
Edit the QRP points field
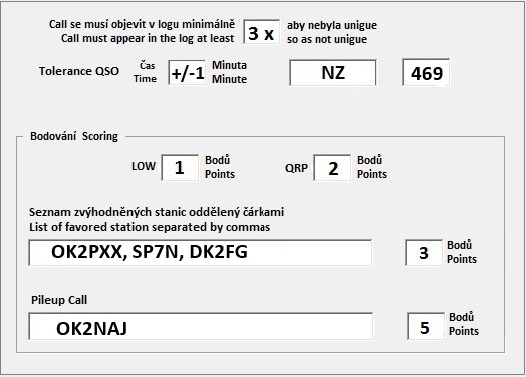[x=332, y=167]
